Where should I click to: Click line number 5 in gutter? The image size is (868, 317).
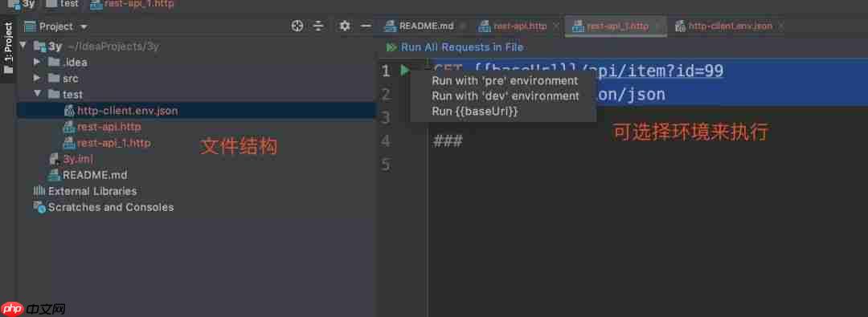385,165
